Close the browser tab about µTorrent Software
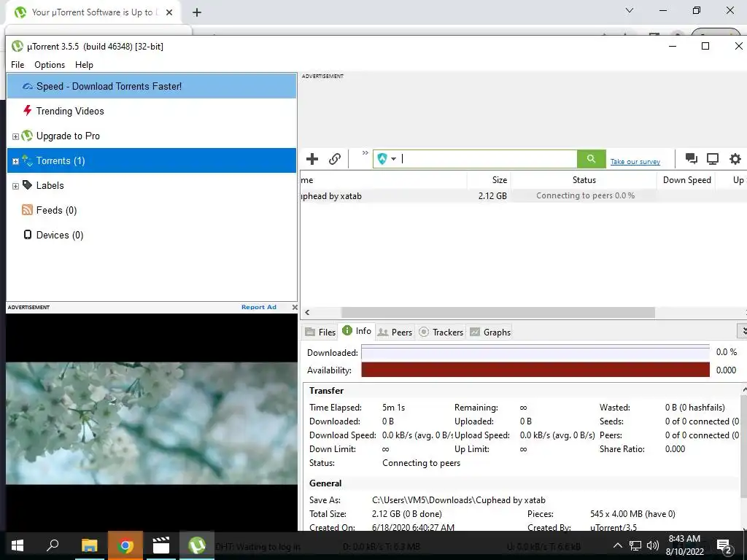This screenshot has width=747, height=560. (169, 12)
